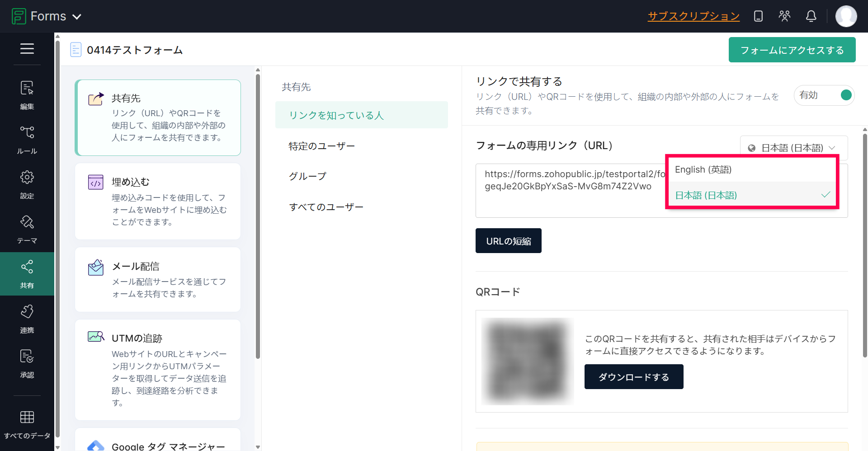Click the サブスクリプション link
868x451 pixels.
693,16
